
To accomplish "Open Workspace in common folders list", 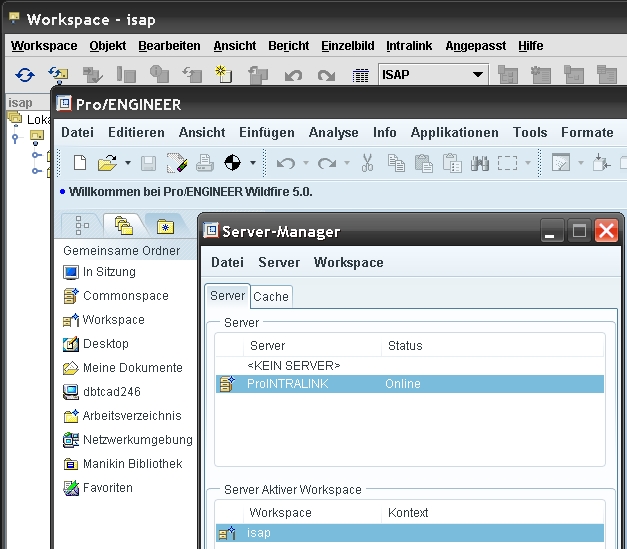I will pos(104,320).
